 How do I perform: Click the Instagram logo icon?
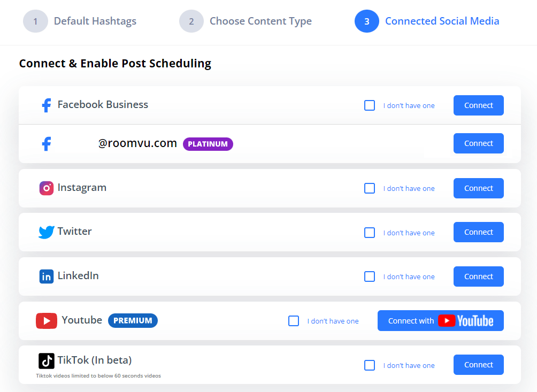tap(47, 188)
